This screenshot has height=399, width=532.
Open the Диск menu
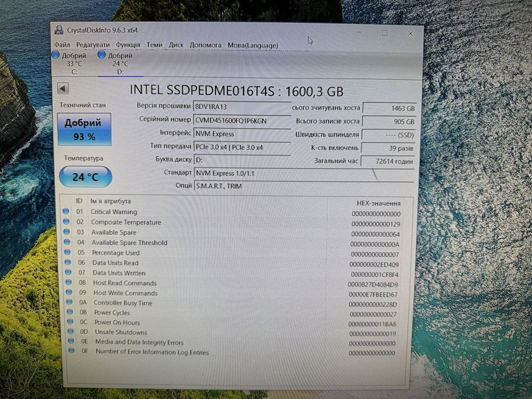pos(176,45)
